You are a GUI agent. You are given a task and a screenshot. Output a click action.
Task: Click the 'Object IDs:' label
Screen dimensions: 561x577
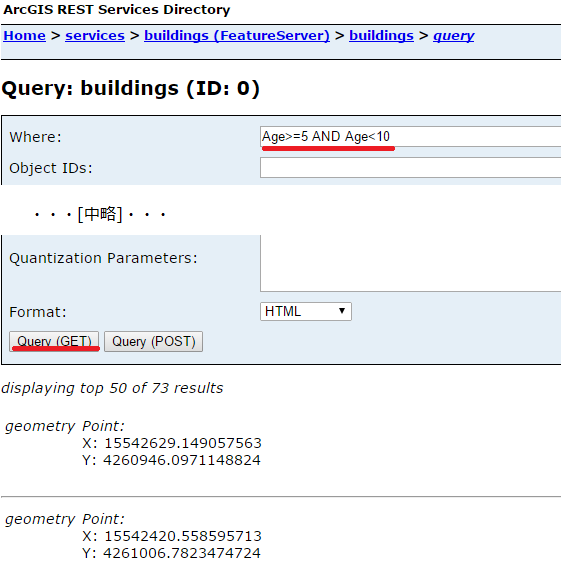[x=51, y=168]
